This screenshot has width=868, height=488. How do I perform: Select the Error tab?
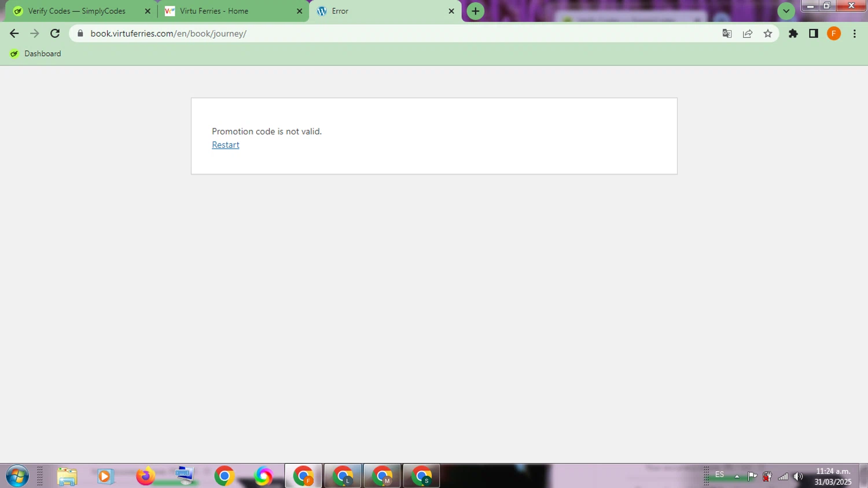pyautogui.click(x=385, y=11)
